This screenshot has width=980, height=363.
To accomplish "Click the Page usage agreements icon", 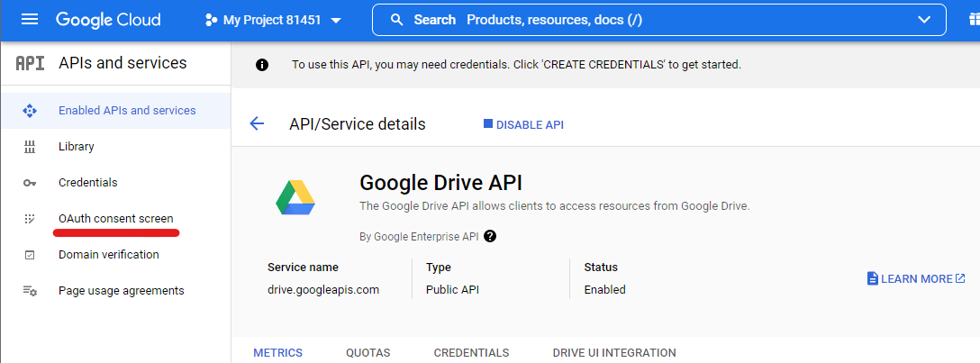I will point(30,291).
